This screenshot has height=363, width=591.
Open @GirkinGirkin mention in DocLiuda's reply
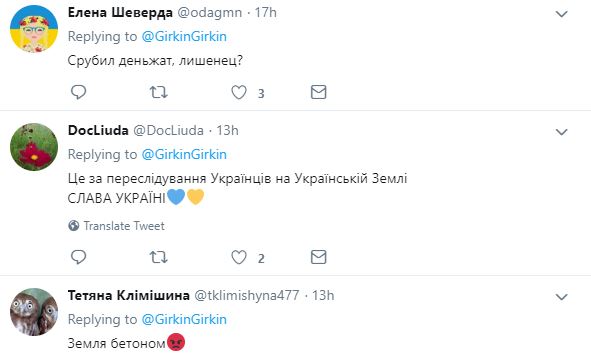(x=184, y=155)
